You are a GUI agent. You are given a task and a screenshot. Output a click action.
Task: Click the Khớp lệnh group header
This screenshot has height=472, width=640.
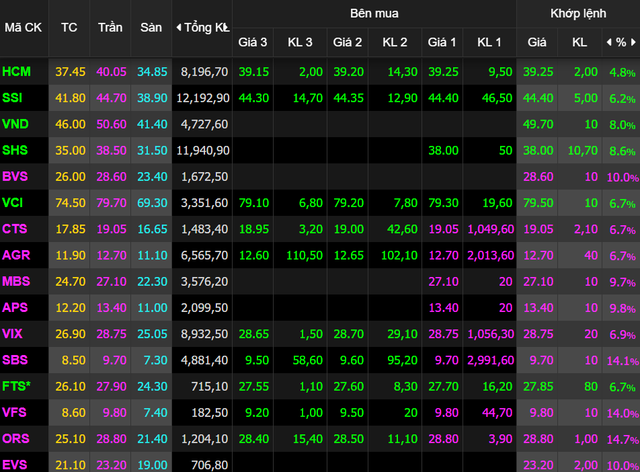coord(577,14)
